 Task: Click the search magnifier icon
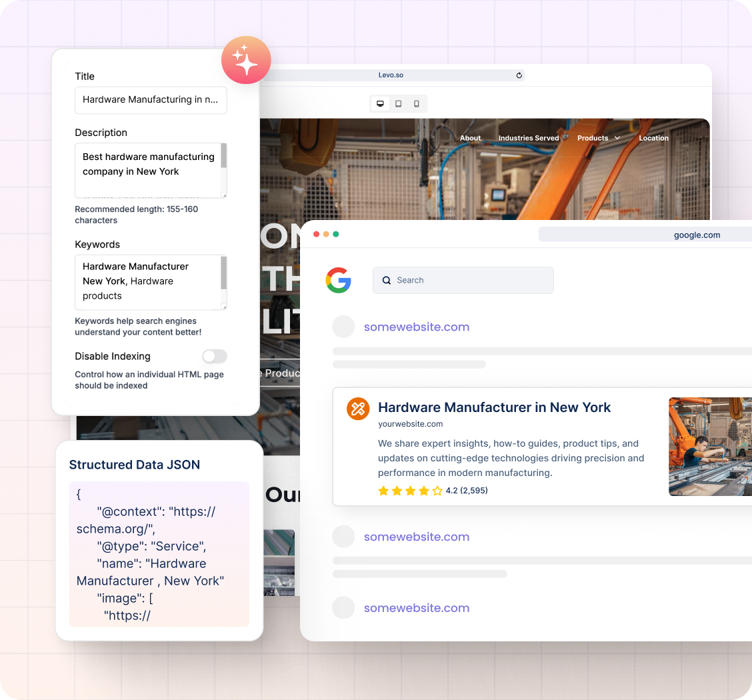tap(387, 281)
